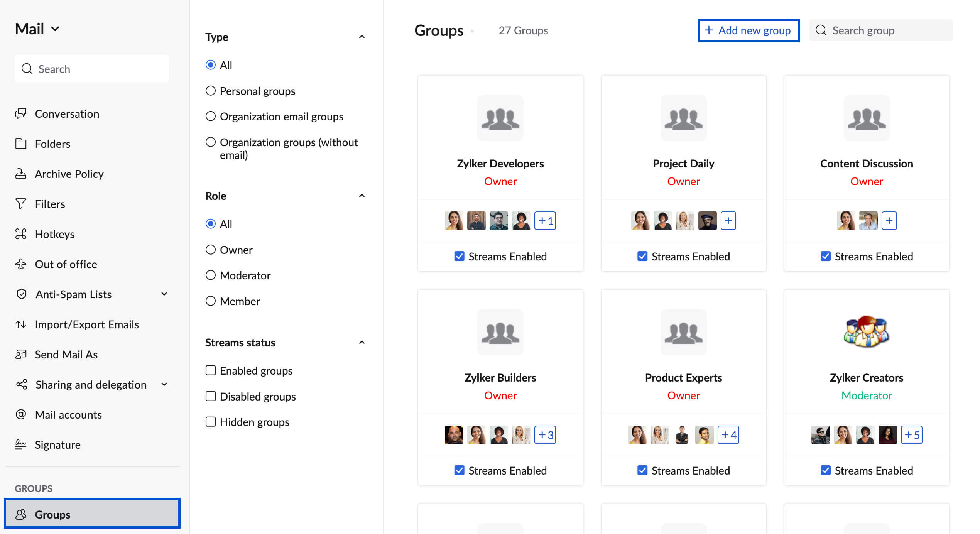Select Moderator role radio button
980x534 pixels.
tap(210, 275)
